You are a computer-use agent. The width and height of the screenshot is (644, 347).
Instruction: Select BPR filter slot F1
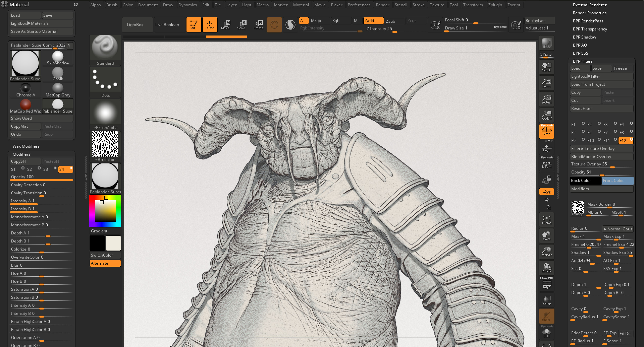(x=577, y=124)
